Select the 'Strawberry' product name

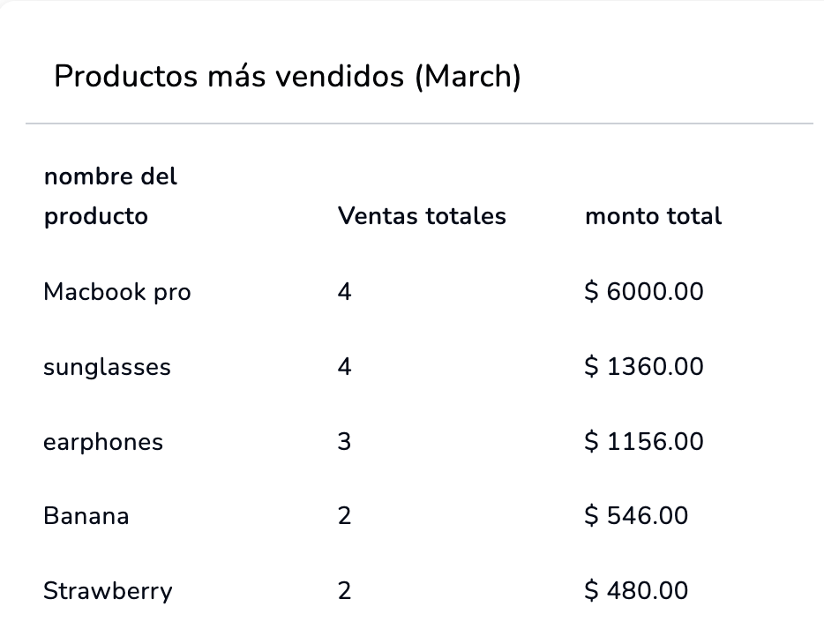(108, 591)
